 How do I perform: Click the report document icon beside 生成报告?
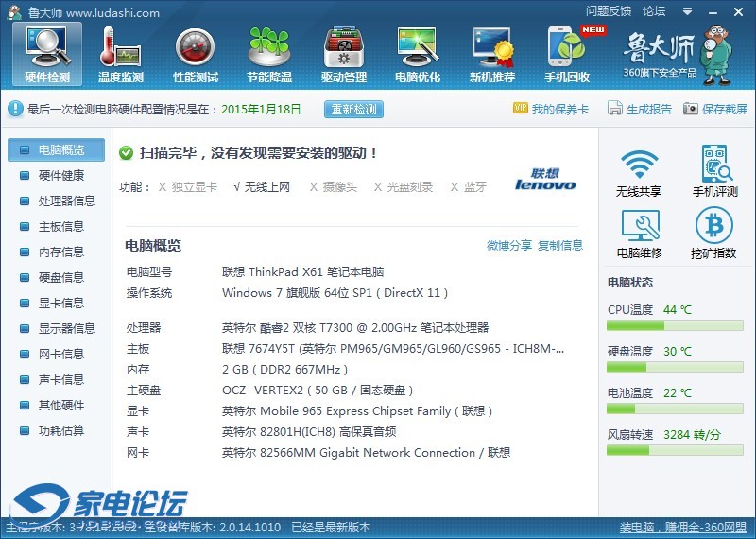615,108
